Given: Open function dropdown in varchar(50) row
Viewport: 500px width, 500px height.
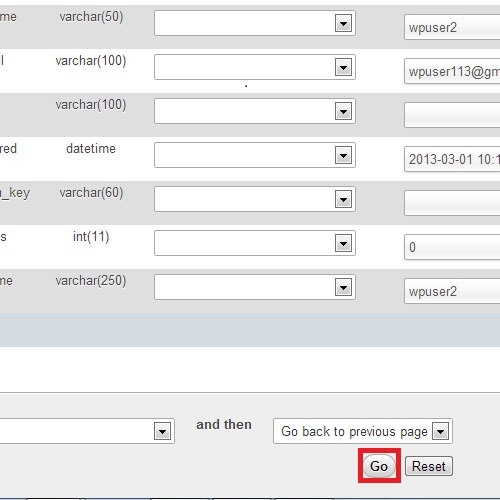Looking at the screenshot, I should [x=255, y=23].
